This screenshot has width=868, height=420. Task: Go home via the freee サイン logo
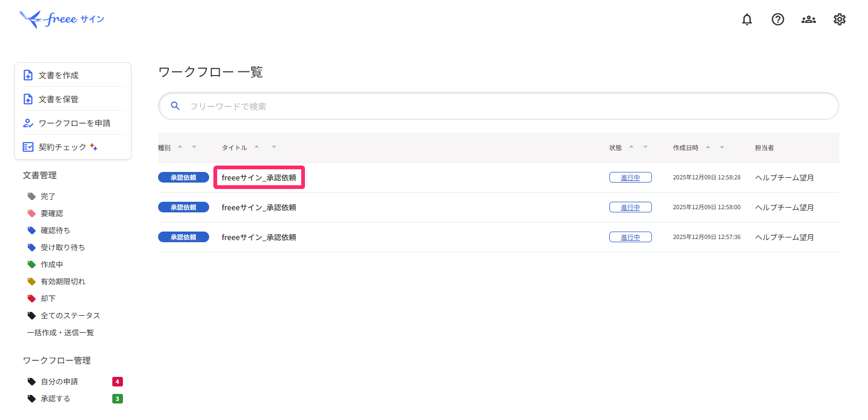[x=62, y=19]
